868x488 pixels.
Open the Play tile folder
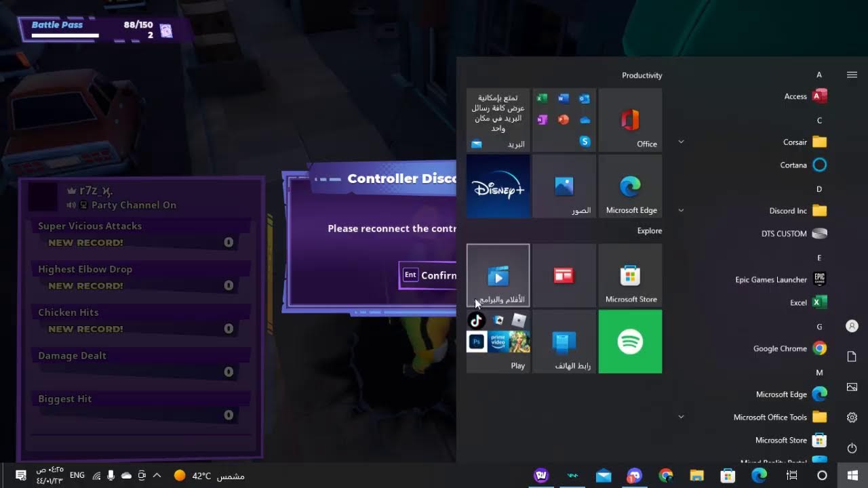[x=498, y=342]
